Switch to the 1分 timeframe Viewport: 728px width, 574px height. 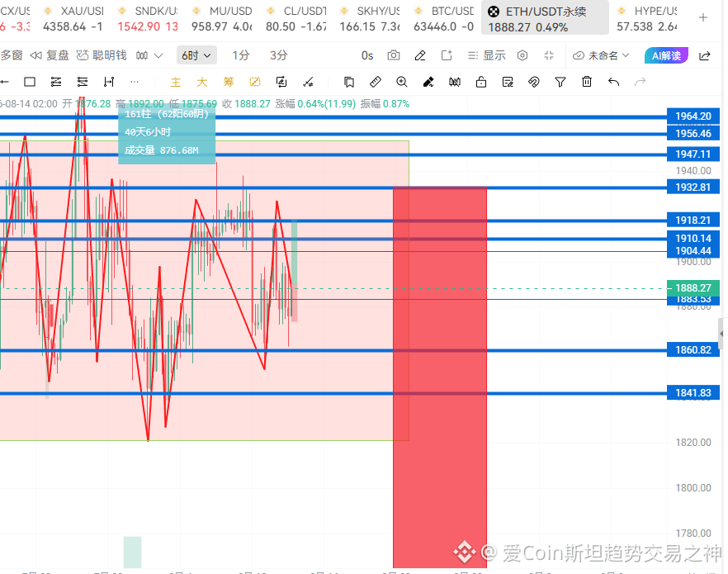click(240, 55)
